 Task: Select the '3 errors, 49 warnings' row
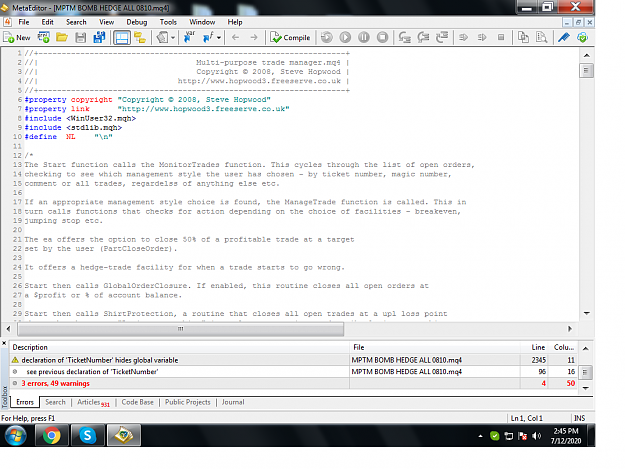(293, 383)
